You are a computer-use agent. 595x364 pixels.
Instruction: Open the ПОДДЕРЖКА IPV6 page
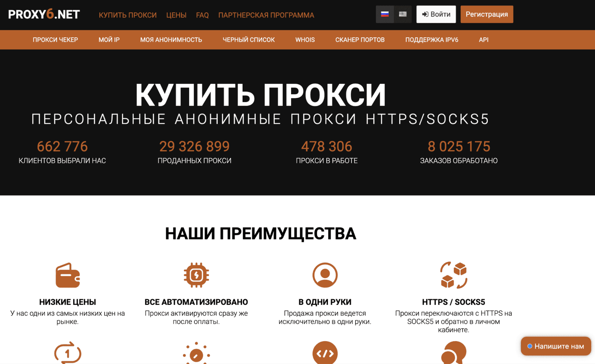tap(432, 40)
